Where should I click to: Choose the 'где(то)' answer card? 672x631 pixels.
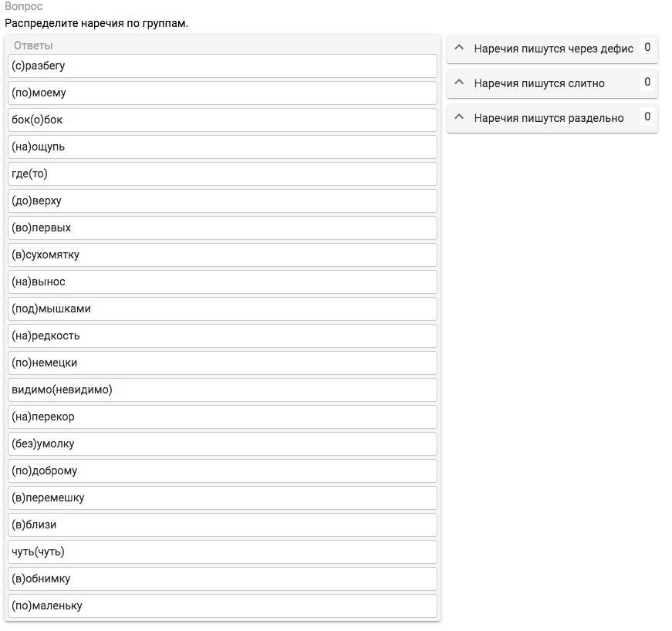pos(222,174)
